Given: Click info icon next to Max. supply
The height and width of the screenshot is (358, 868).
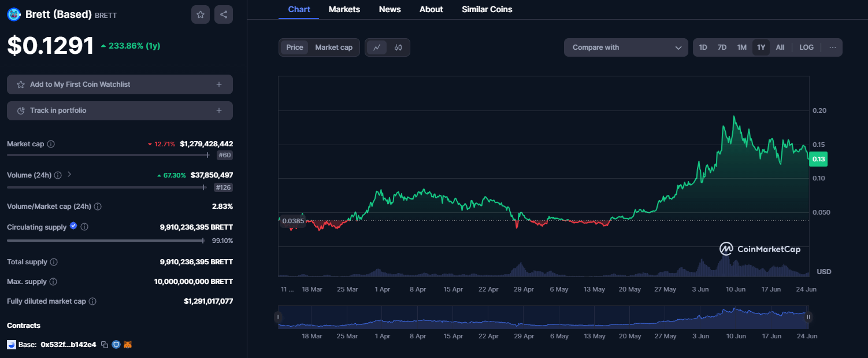Looking at the screenshot, I should click(53, 282).
